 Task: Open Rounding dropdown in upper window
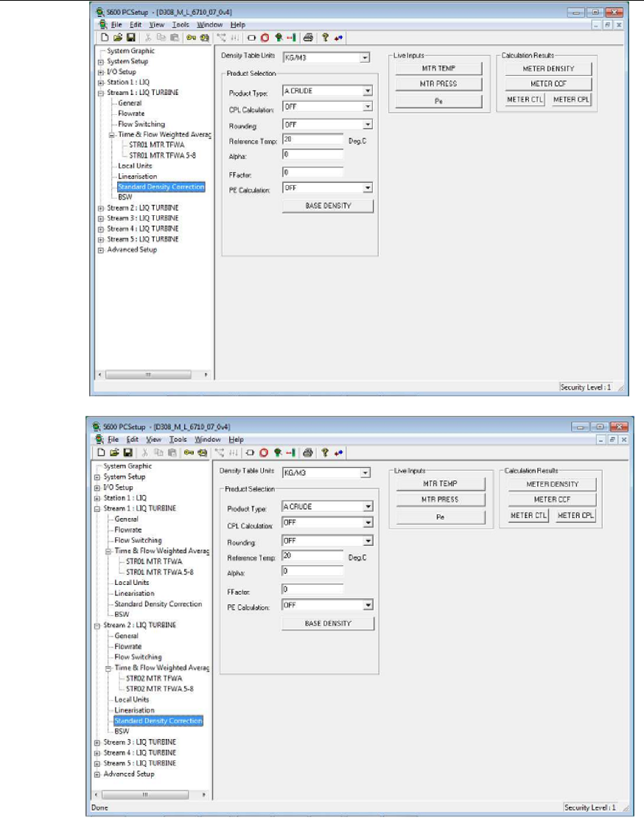[x=368, y=125]
